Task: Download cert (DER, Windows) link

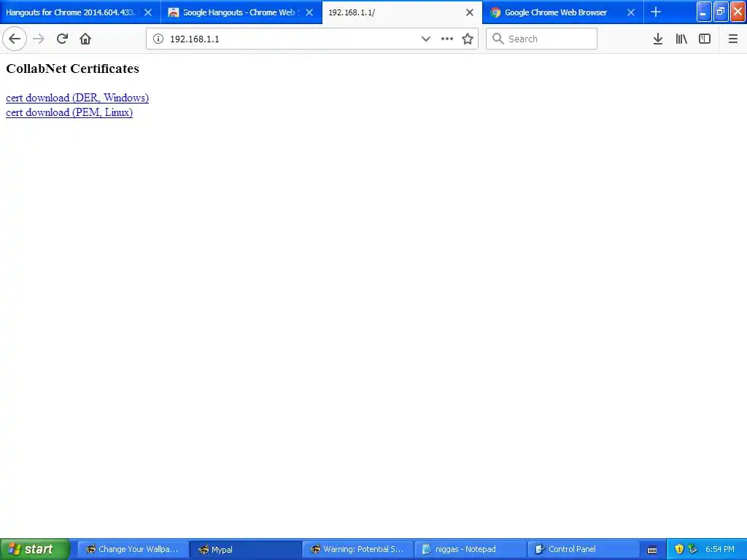Action: click(77, 98)
